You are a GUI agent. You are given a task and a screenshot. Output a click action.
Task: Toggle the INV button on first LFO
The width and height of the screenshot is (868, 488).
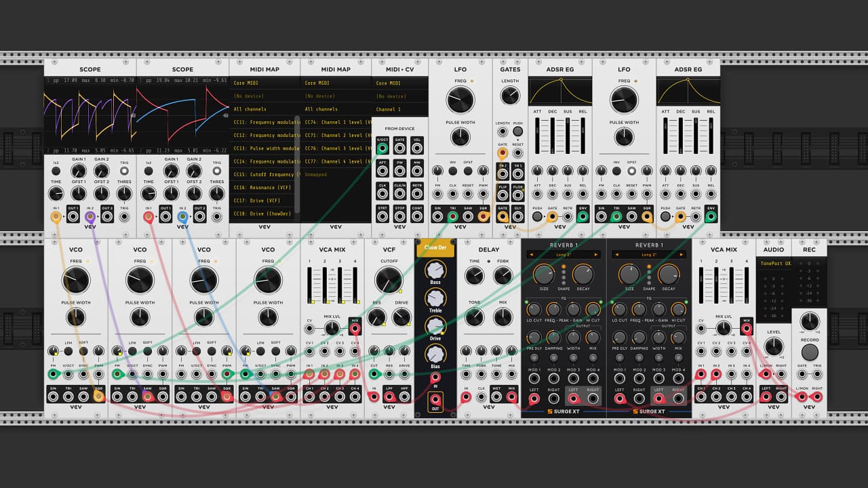pos(453,171)
